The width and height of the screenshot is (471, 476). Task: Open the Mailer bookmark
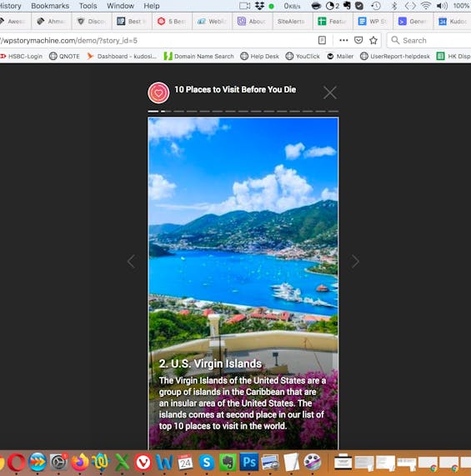[340, 56]
